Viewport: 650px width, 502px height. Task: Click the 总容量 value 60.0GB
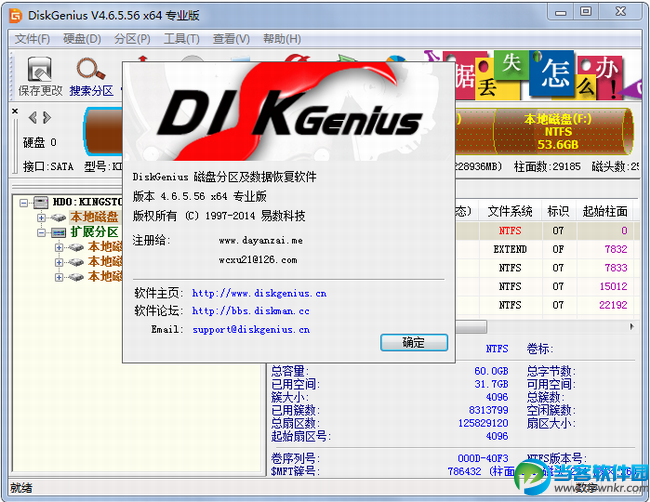pyautogui.click(x=491, y=371)
